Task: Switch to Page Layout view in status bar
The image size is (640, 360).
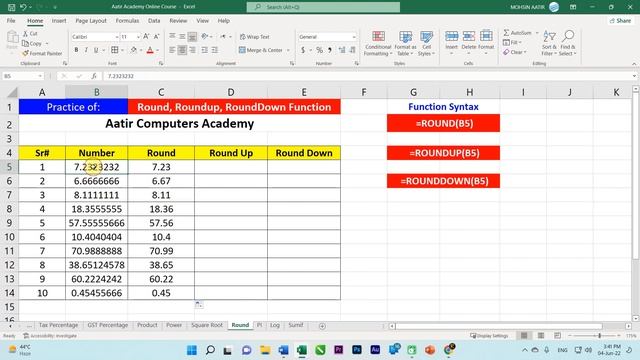Action: (x=540, y=336)
